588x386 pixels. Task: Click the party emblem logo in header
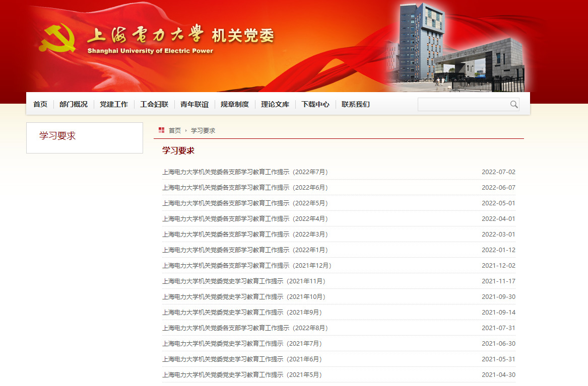click(x=57, y=37)
